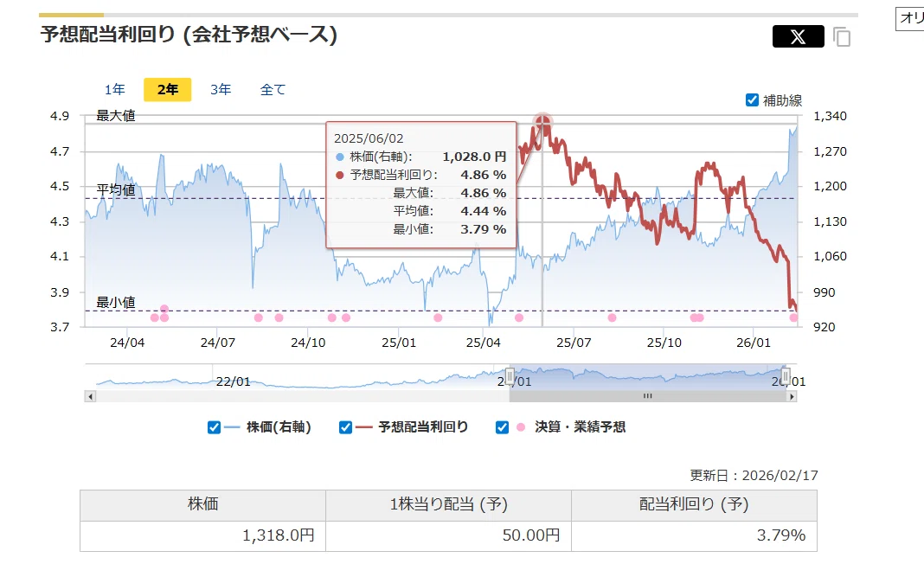Click the scrollbar right arrow
Image resolution: width=924 pixels, height=564 pixels.
(x=792, y=397)
